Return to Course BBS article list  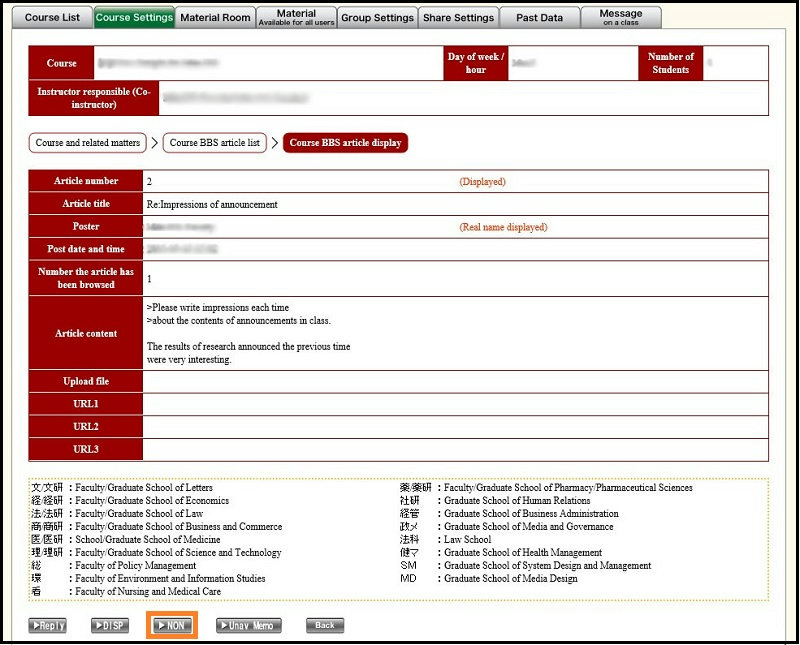point(215,143)
